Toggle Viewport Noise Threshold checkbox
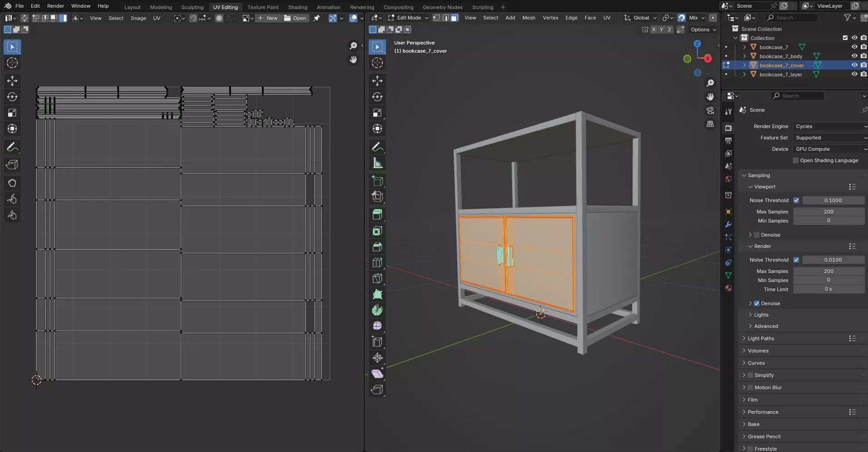868x452 pixels. [796, 200]
